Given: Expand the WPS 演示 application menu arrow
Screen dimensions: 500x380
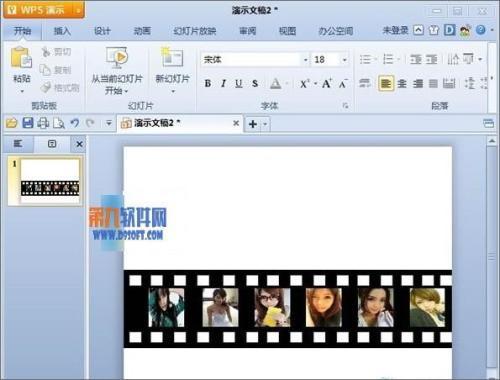Looking at the screenshot, I should click(x=79, y=11).
